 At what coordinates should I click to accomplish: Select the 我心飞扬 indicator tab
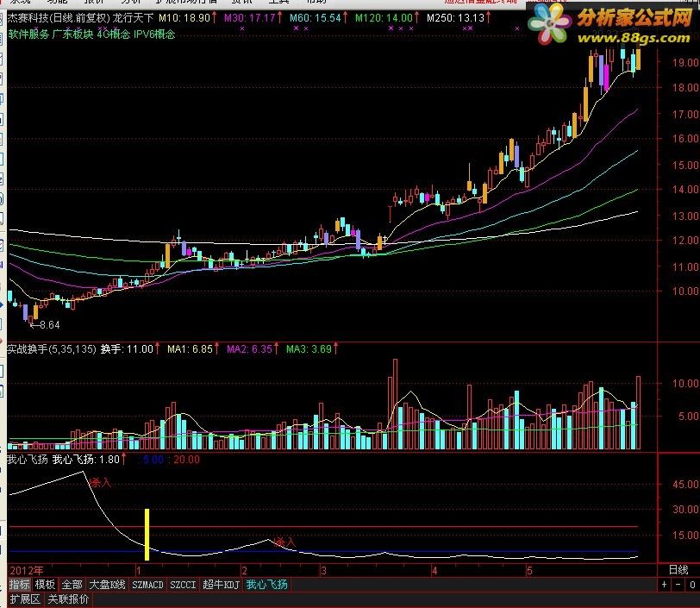coord(267,585)
